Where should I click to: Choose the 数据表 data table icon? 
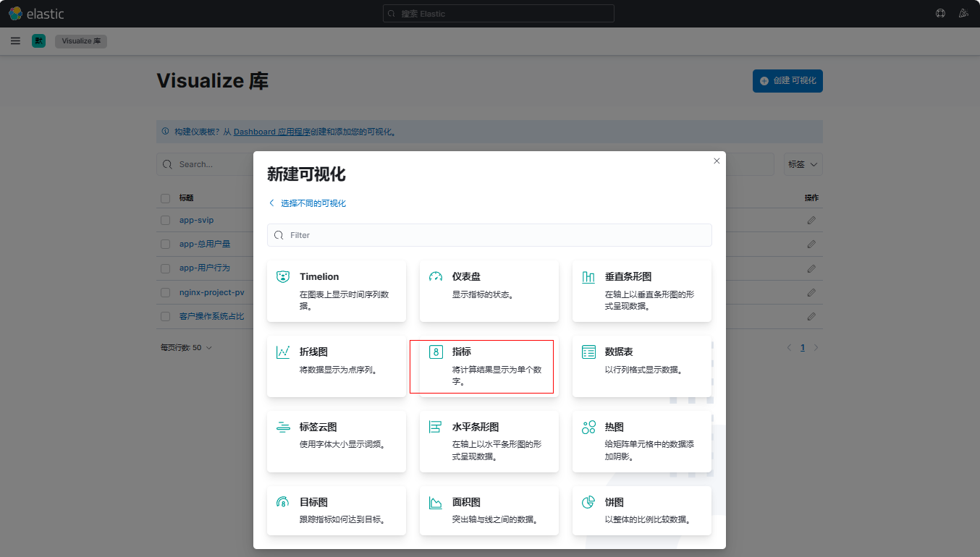pos(588,352)
